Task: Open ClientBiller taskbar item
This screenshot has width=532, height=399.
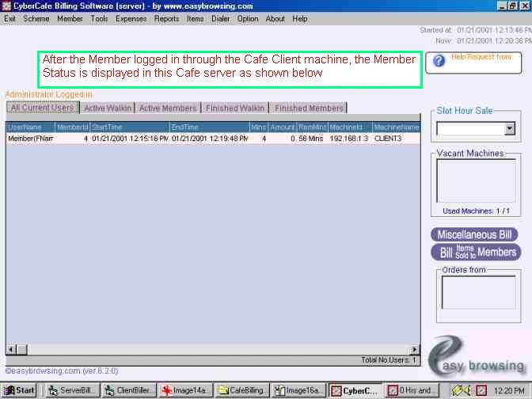Action: pos(127,390)
